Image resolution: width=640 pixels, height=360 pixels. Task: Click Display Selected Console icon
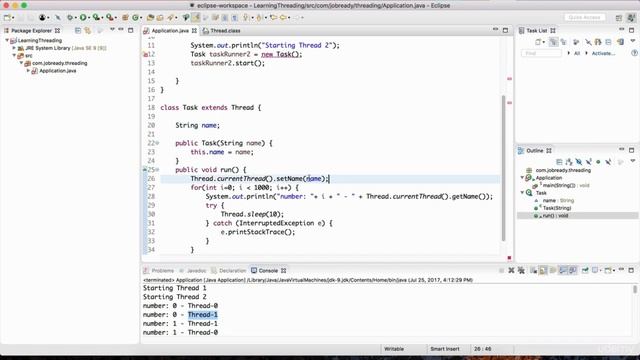pos(596,270)
